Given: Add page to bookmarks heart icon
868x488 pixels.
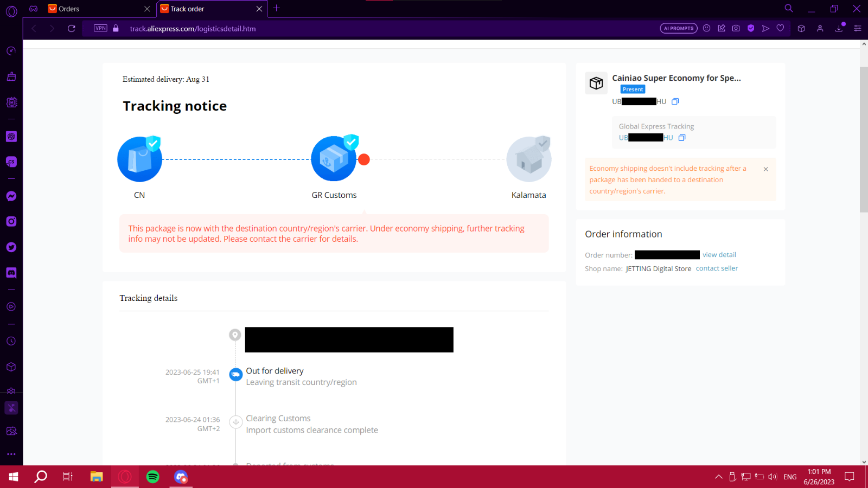Looking at the screenshot, I should pos(780,28).
